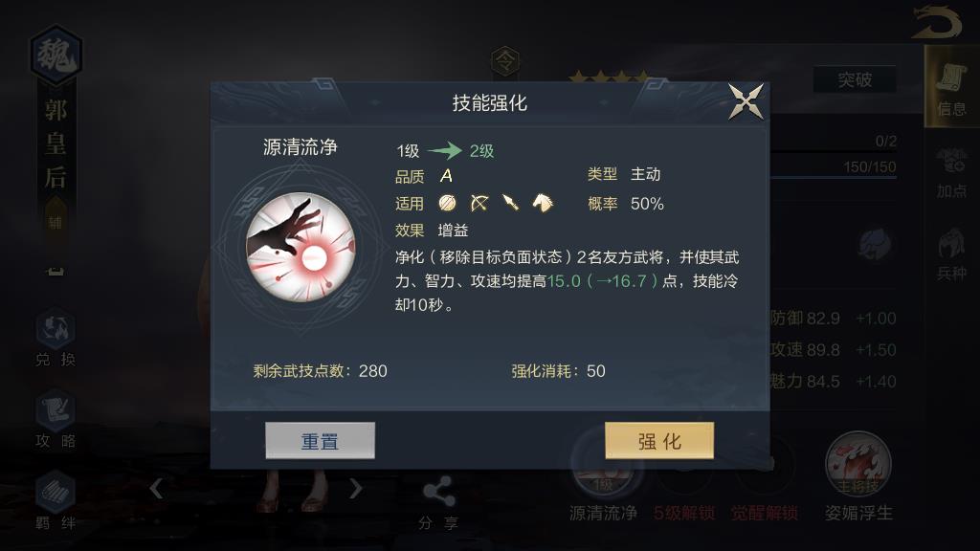980x551 pixels.
Task: Go to previous hero with left arrow
Action: click(156, 488)
